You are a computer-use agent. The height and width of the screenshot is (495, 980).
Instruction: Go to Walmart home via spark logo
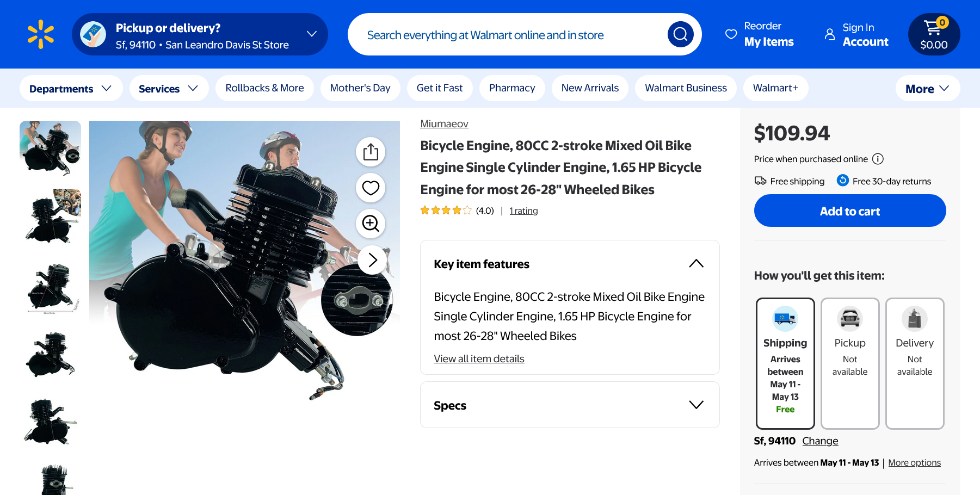point(41,34)
